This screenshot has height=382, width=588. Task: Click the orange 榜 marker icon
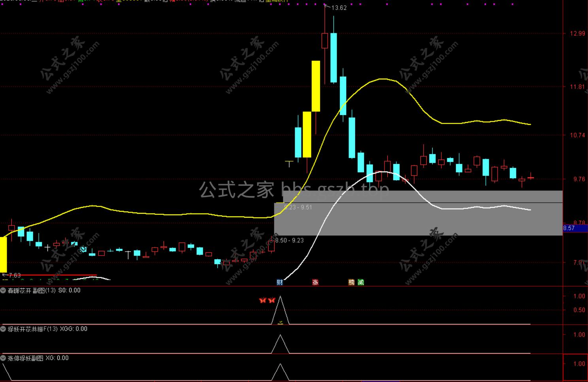[x=351, y=282]
